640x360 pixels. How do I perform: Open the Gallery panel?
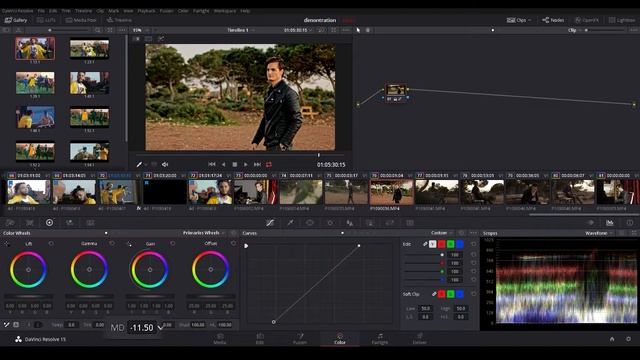point(16,20)
